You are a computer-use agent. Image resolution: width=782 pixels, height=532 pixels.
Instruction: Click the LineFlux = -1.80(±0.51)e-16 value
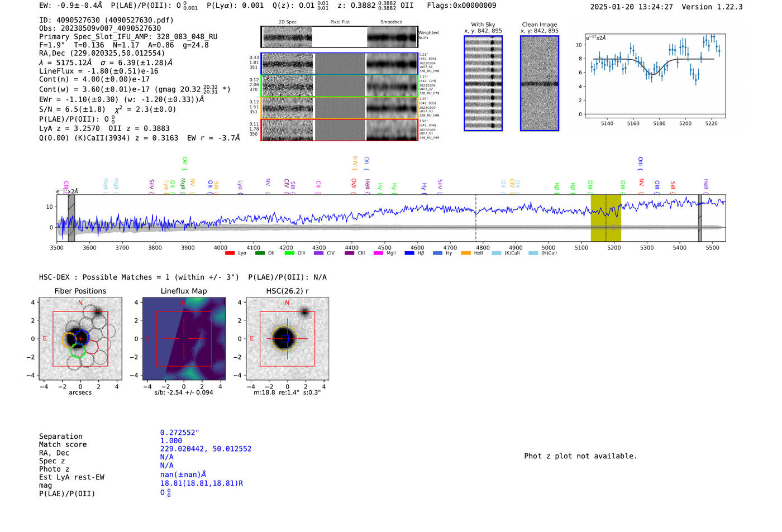(99, 71)
